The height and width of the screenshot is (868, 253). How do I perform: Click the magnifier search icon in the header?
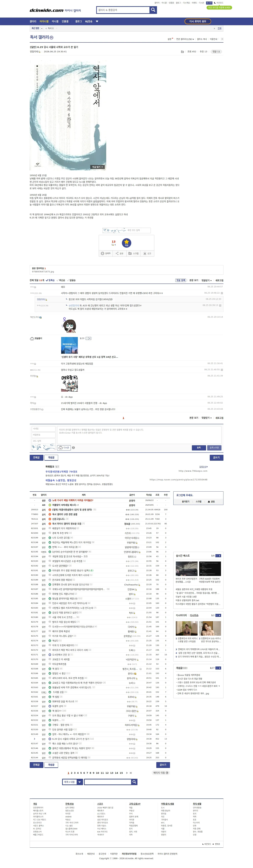[x=153, y=10]
